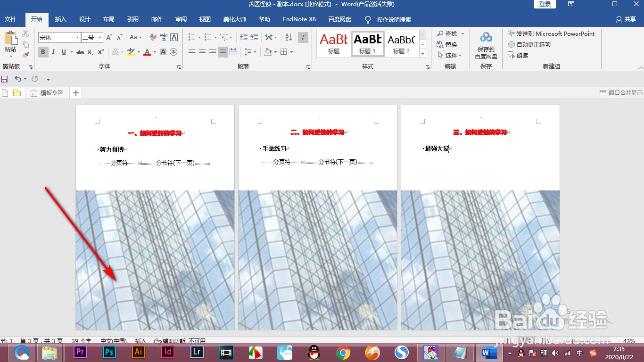Select the 标题 2 style thumbnail
The height and width of the screenshot is (362, 644).
click(402, 44)
